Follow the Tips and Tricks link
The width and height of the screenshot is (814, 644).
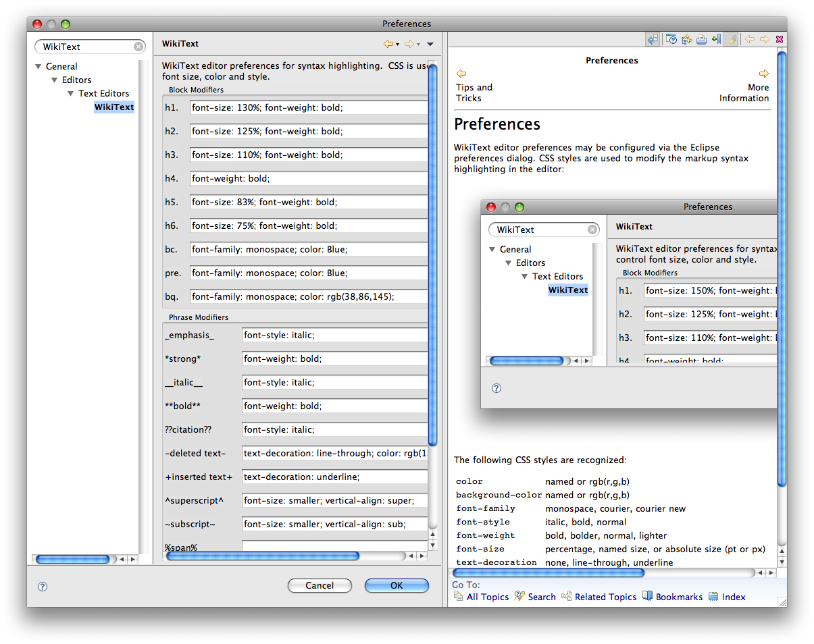click(x=474, y=92)
